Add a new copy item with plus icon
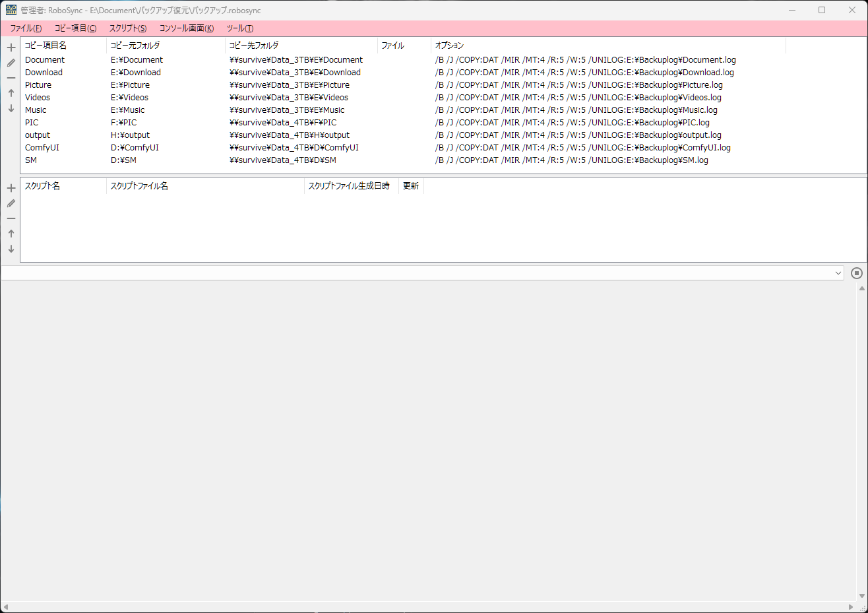This screenshot has height=613, width=868. [11, 48]
